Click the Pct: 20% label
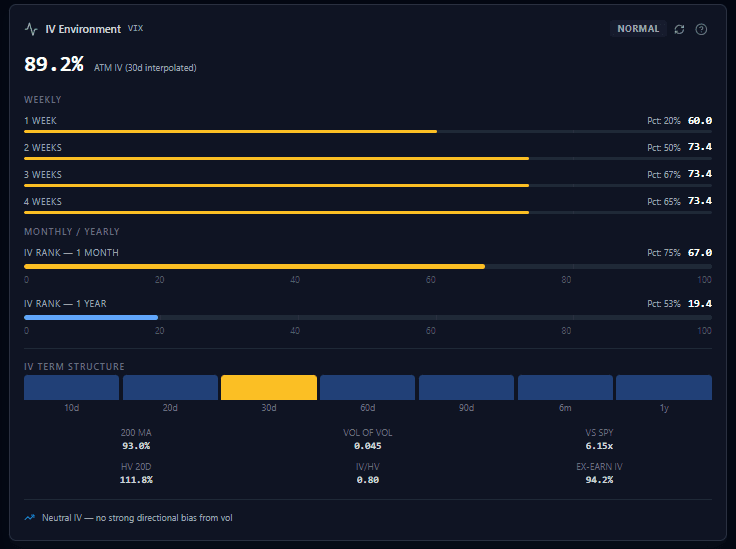Viewport: 736px width, 549px height. tap(664, 121)
